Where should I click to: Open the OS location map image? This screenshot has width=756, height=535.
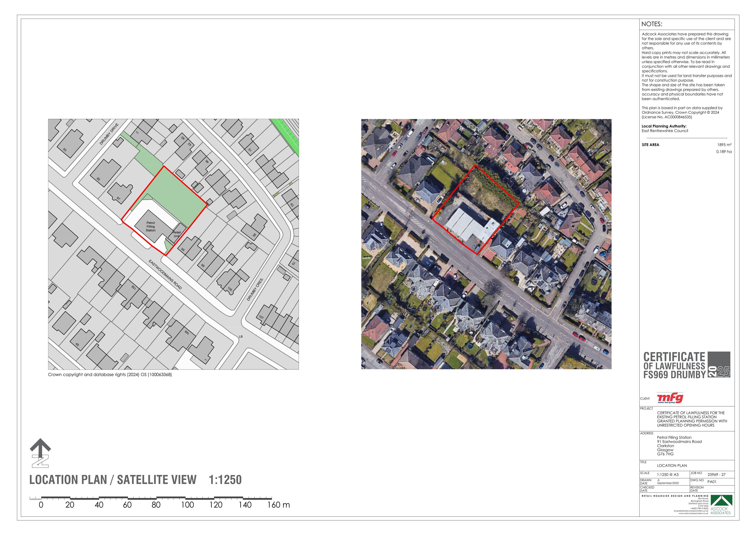point(173,244)
